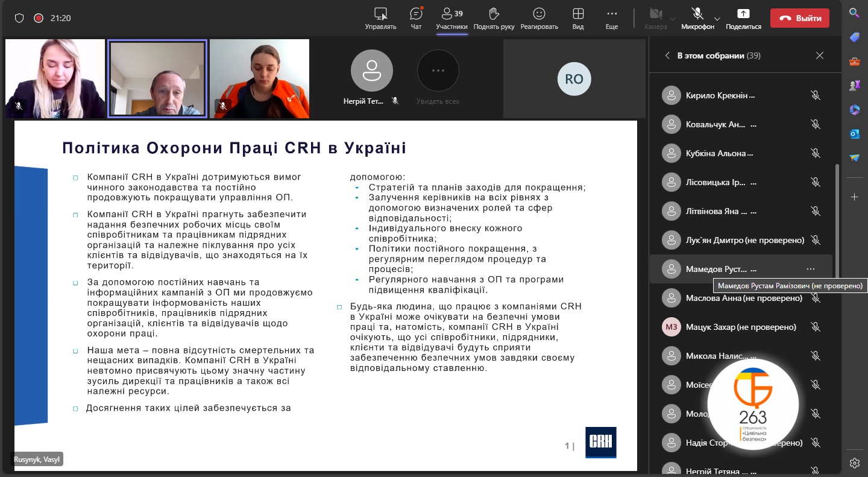Go back using the participants panel chevron

(667, 55)
